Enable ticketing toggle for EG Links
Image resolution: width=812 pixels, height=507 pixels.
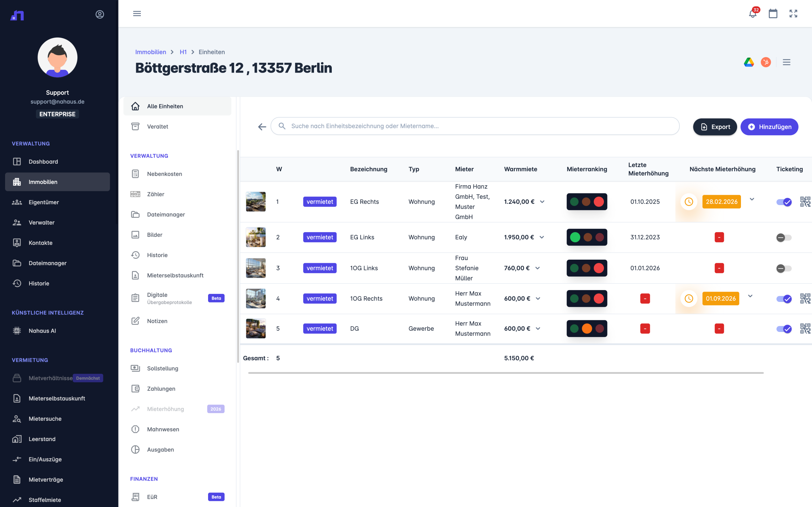click(x=784, y=237)
